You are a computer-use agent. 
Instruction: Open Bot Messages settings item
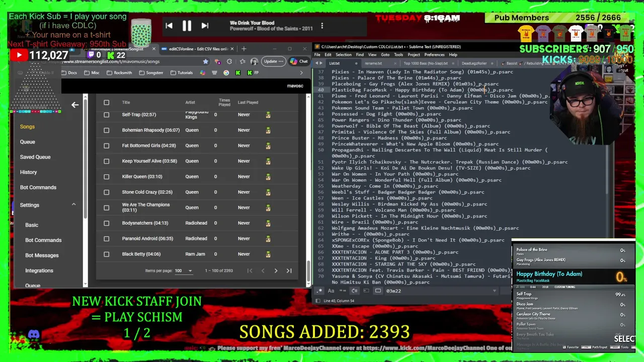42,255
